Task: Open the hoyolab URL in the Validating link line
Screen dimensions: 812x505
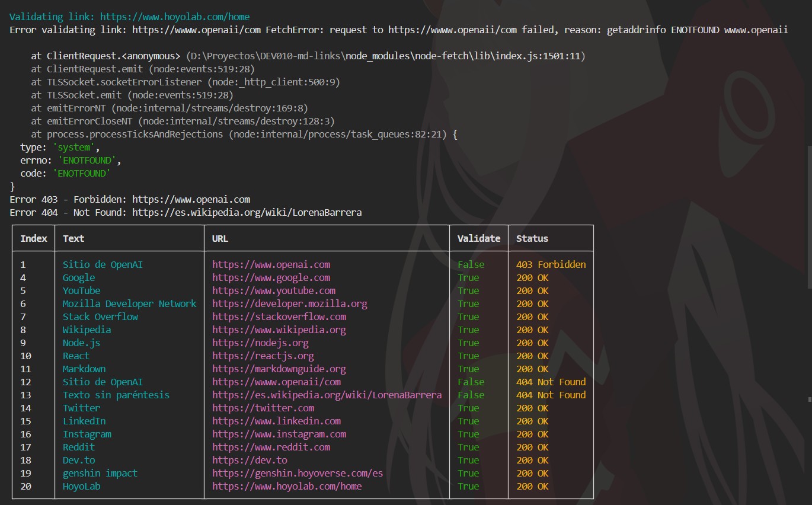Action: (175, 17)
